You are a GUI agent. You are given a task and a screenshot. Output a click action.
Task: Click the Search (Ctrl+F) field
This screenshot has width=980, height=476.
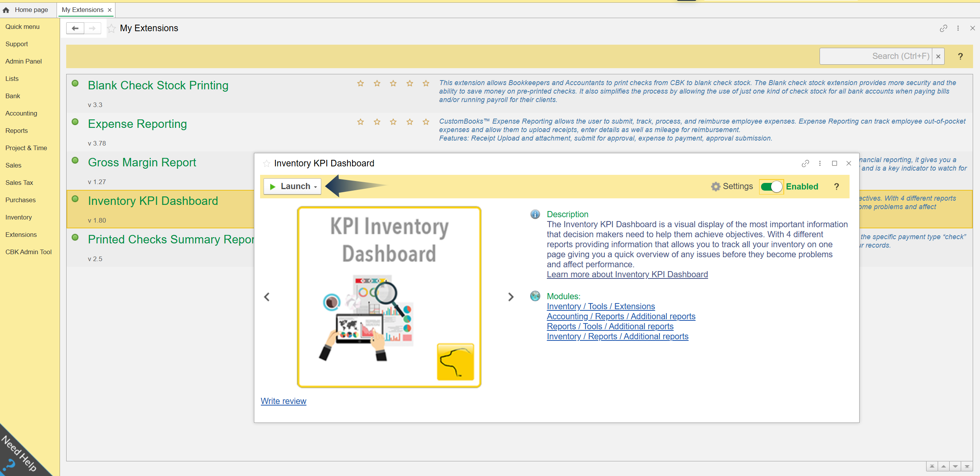click(875, 56)
